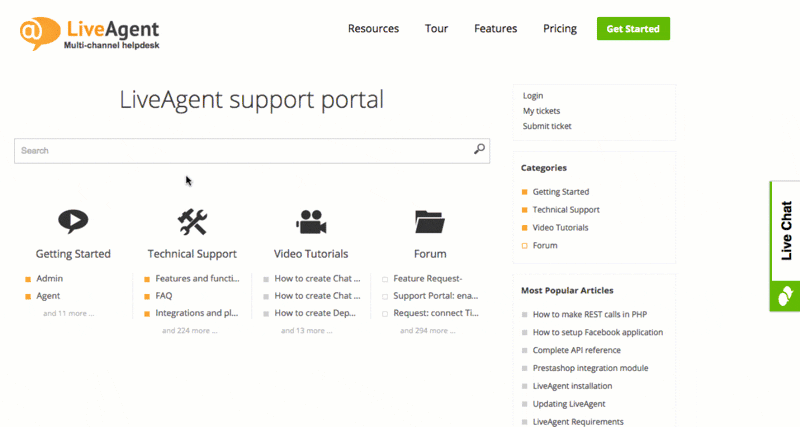Click into the Search input field
Screen dimensions: 800x427
[x=240, y=150]
